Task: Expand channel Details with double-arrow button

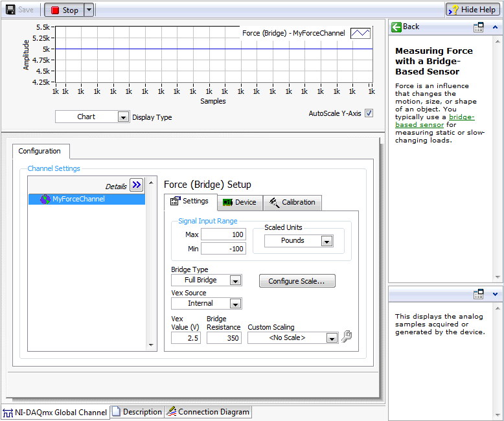Action: (x=136, y=185)
